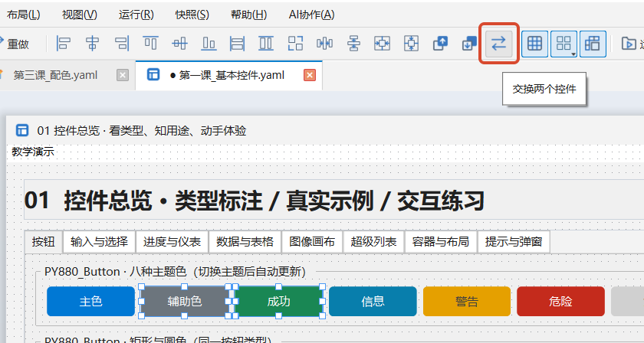Center widget horizontally in its parent

coord(383,43)
